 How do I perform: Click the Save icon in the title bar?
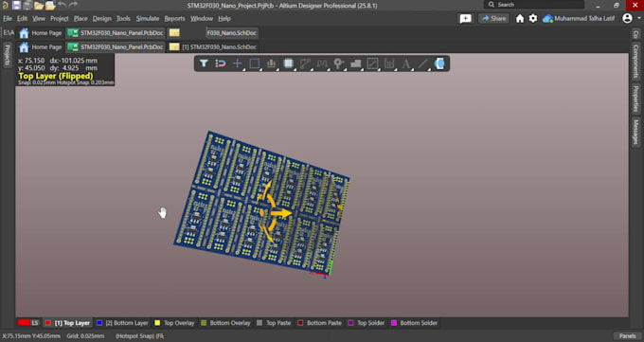pyautogui.click(x=16, y=5)
